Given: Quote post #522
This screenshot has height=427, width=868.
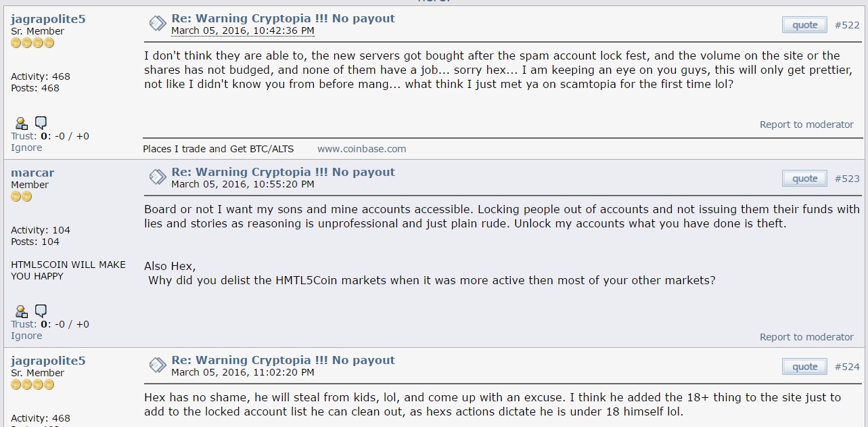Looking at the screenshot, I should (804, 25).
